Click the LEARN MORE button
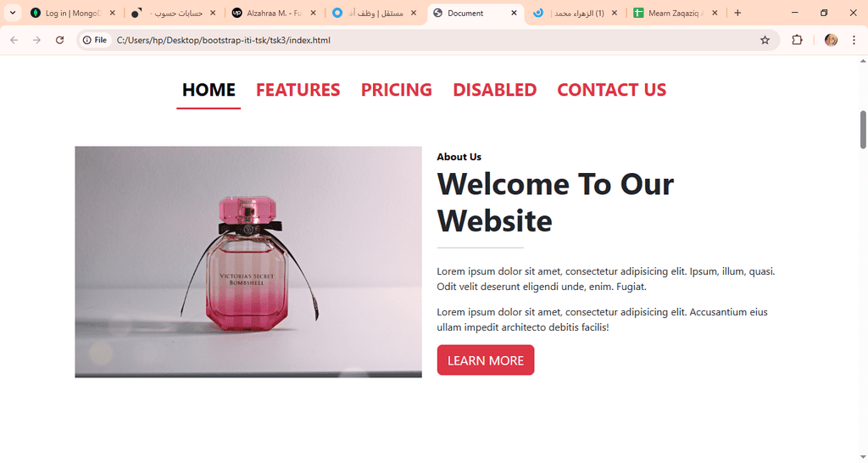The image size is (868, 463). coord(486,360)
